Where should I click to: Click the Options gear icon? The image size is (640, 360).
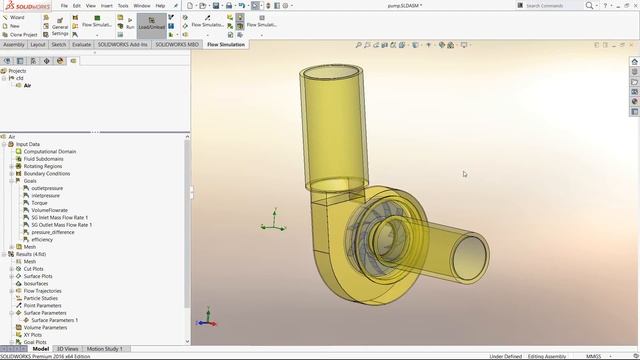tap(285, 6)
